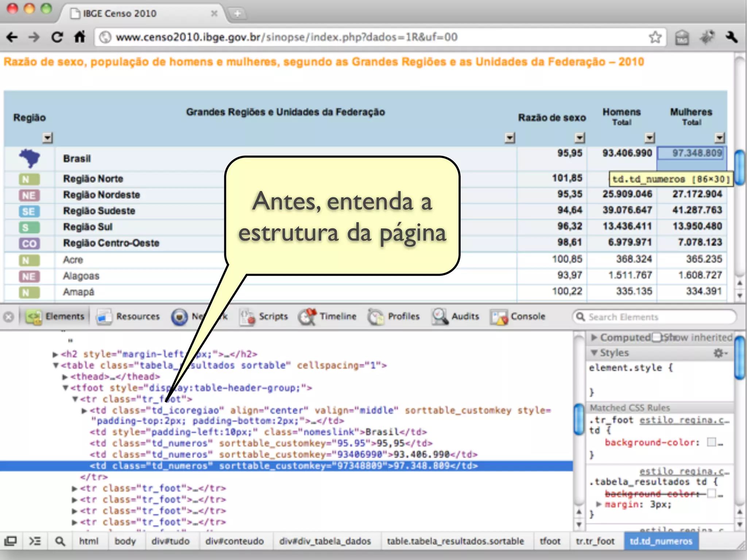747x560 pixels.
Task: Toggle the .tr_foot td background-color checkbox
Action: tap(711, 442)
